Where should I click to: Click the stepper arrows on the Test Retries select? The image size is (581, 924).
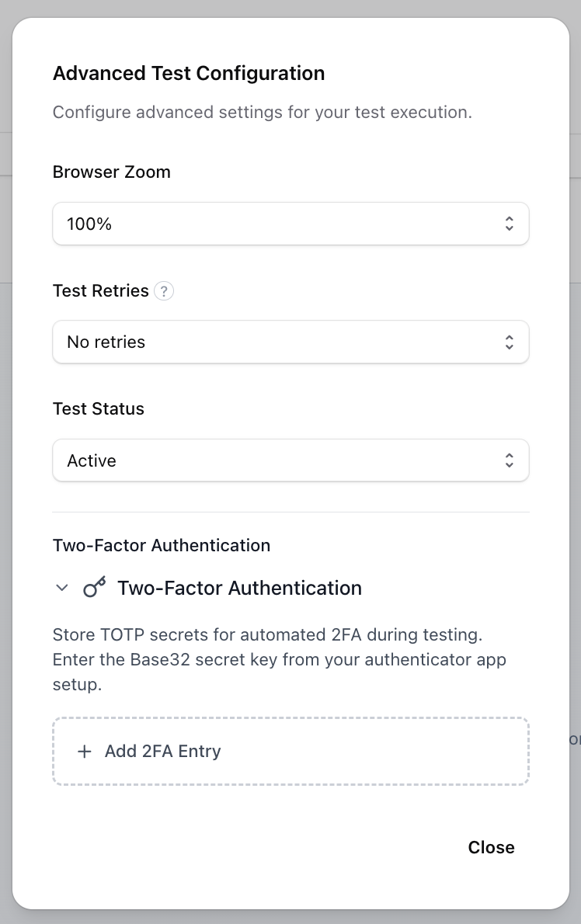(509, 342)
